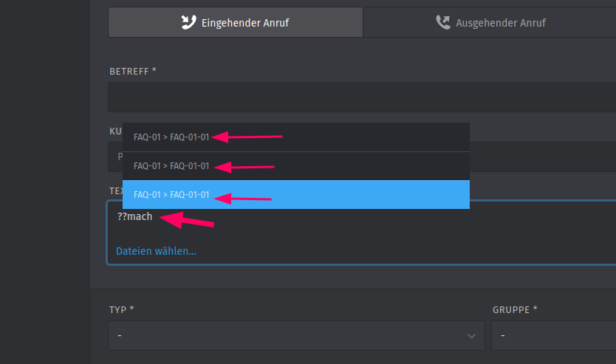This screenshot has width=616, height=364.
Task: Click inside the text area containing ??mach
Action: pos(362,226)
